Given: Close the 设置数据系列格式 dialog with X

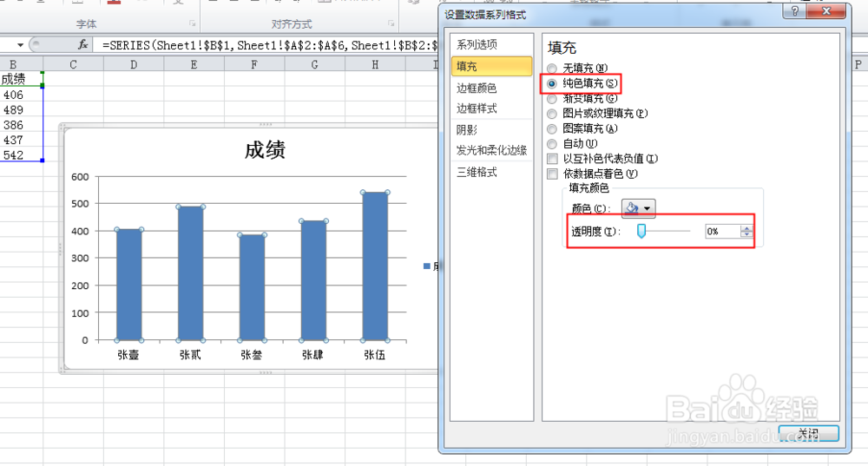Looking at the screenshot, I should (826, 11).
